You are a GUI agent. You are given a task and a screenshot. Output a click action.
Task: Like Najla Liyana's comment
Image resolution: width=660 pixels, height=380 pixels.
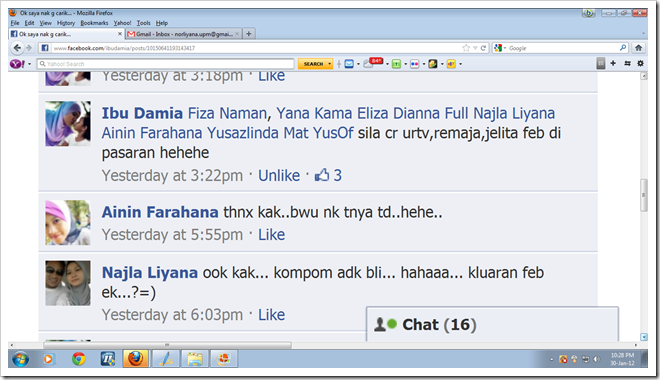tap(271, 315)
